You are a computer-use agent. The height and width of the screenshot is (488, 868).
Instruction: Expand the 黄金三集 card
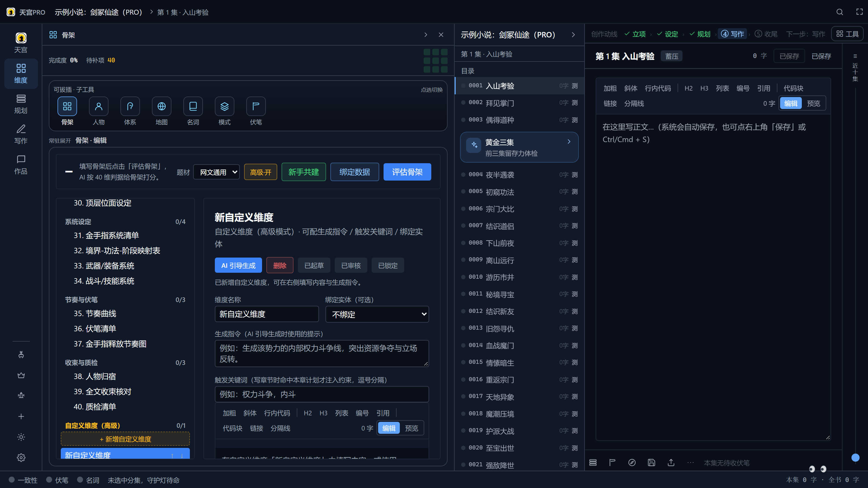coord(519,147)
